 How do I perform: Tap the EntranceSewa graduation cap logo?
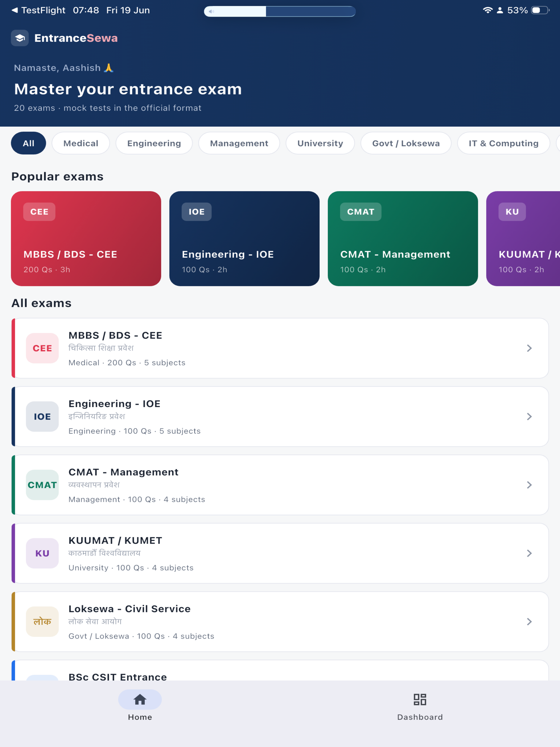[20, 38]
